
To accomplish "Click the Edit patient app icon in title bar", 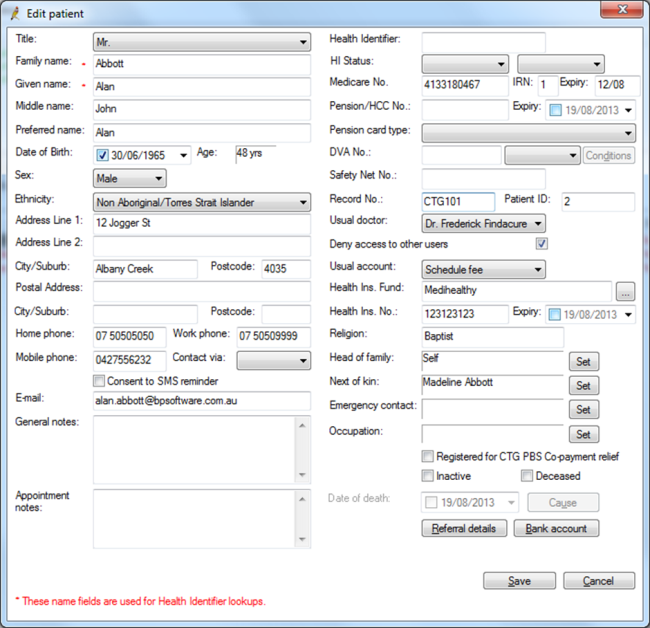I will [15, 14].
